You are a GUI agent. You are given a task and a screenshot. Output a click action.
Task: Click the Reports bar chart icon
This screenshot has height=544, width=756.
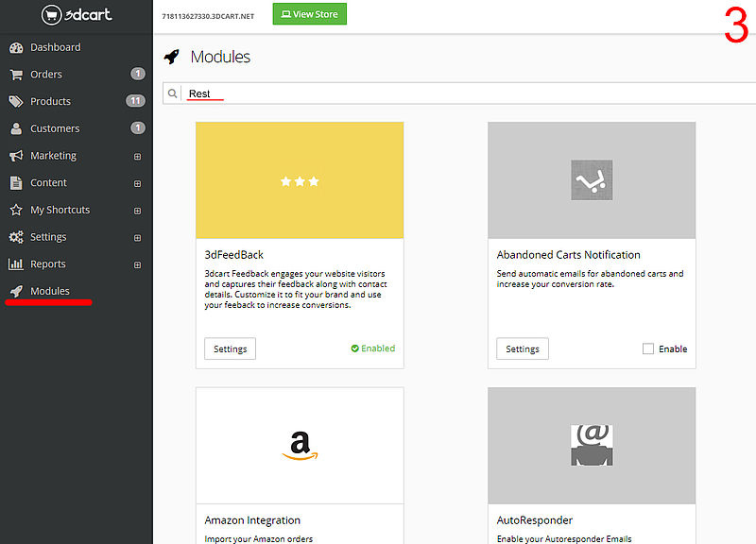pos(16,264)
